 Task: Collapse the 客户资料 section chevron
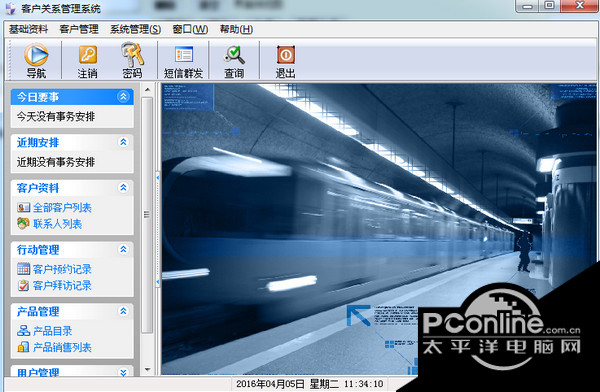coord(123,188)
